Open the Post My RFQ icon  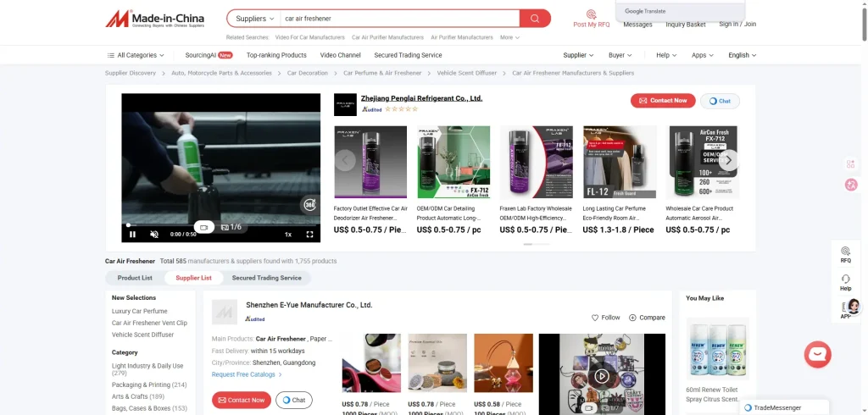point(591,15)
